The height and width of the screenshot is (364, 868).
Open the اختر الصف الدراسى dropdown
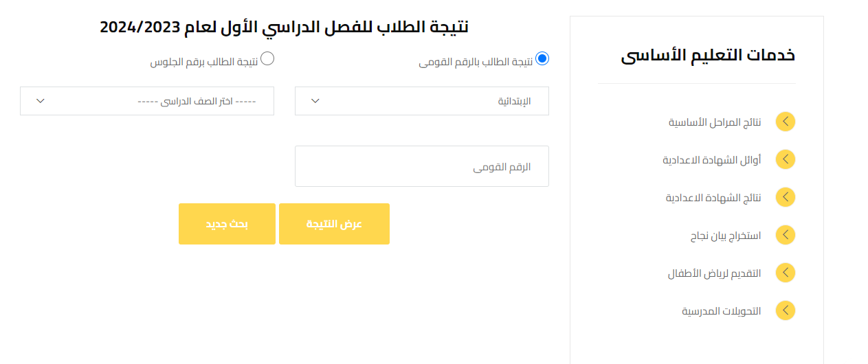coord(146,101)
